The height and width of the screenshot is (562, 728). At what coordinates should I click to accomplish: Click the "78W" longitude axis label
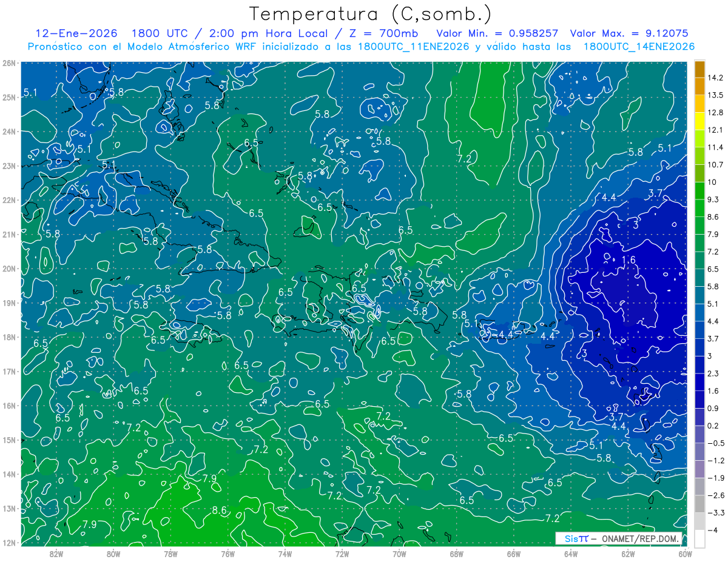[170, 554]
